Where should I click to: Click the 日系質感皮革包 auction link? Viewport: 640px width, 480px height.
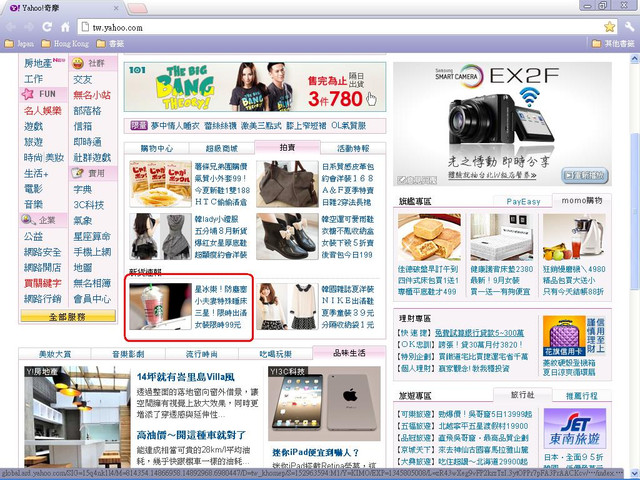point(348,167)
